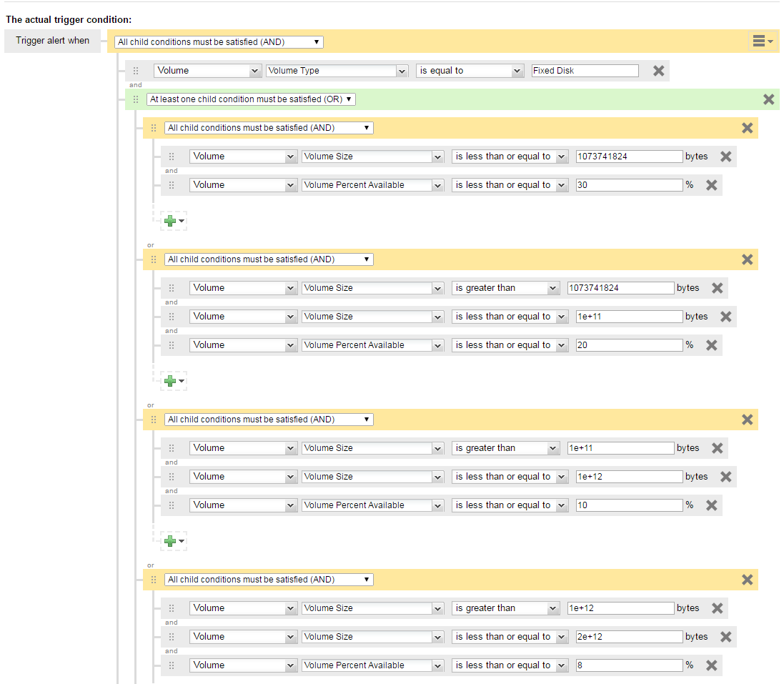
Task: Grab the drag handle of the 1e+11 greater than row
Action: (x=172, y=448)
